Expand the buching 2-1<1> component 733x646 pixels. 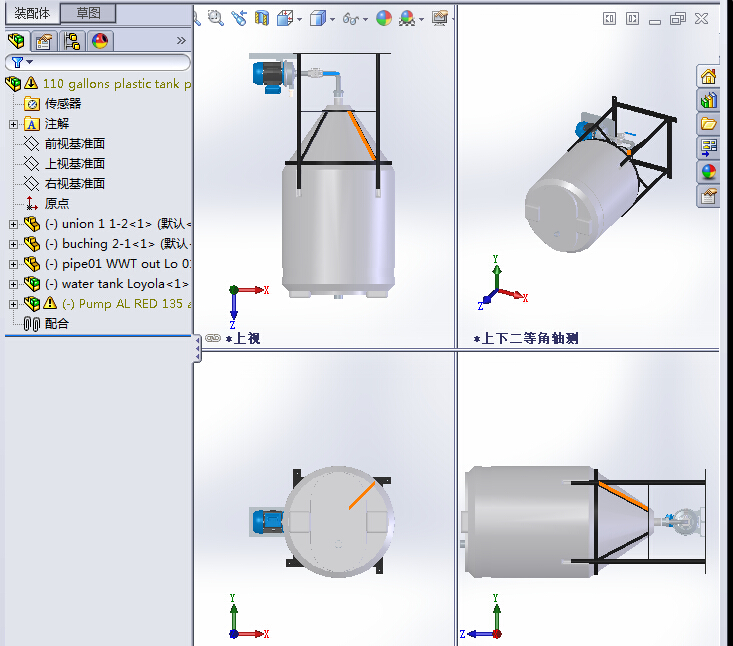point(13,244)
